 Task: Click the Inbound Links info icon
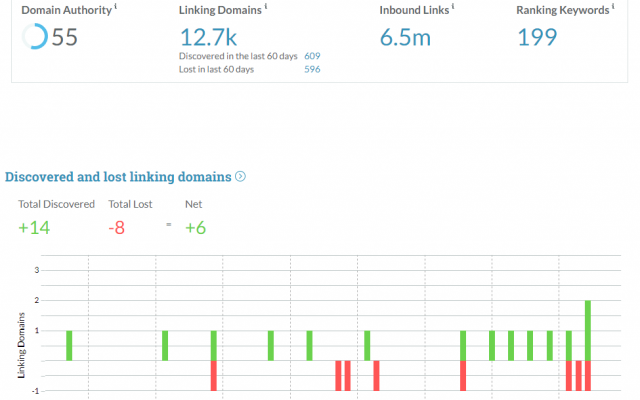click(x=453, y=6)
